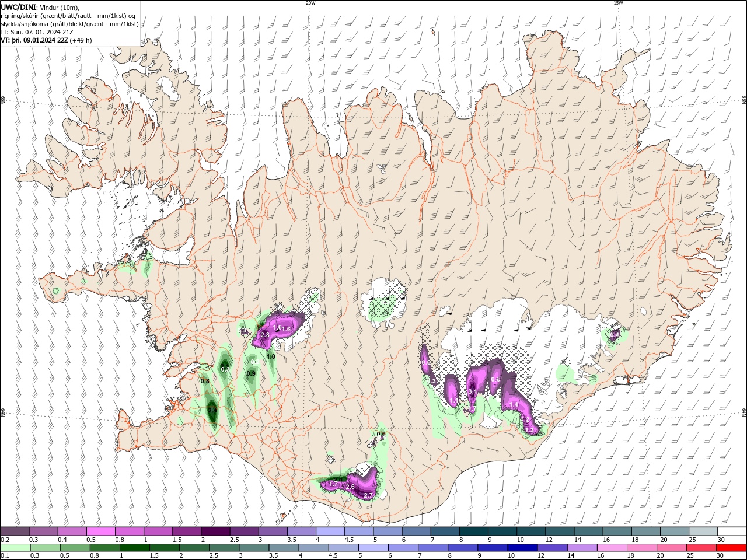Click the UWC/DINI title text
Screen dimensions: 747x560
18,7
